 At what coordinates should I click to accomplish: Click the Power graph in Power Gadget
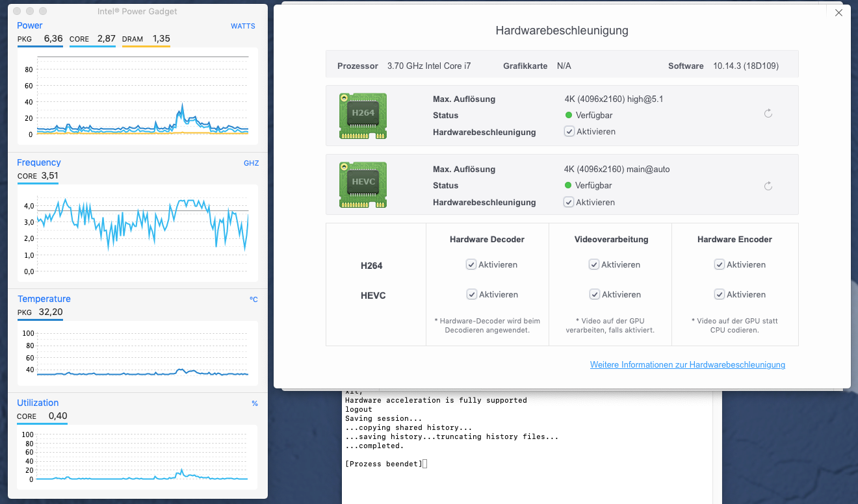pos(137,96)
